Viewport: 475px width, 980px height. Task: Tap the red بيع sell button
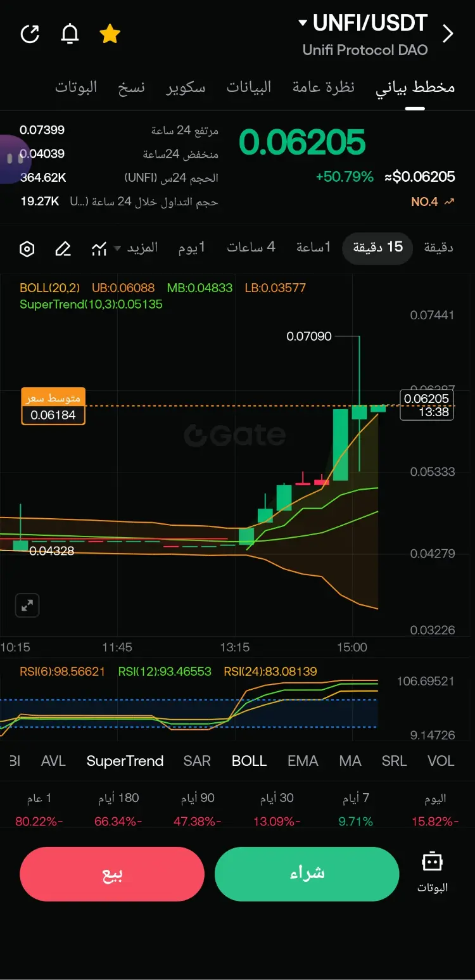click(x=112, y=874)
